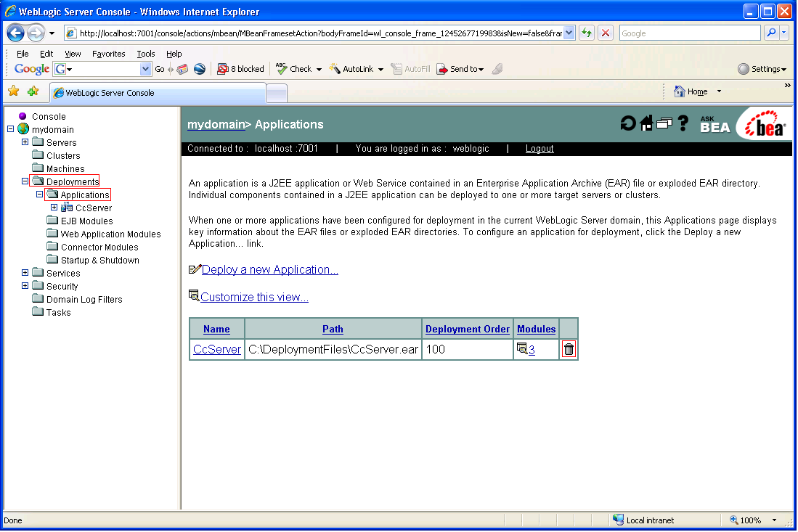Open the help question mark icon

click(683, 123)
